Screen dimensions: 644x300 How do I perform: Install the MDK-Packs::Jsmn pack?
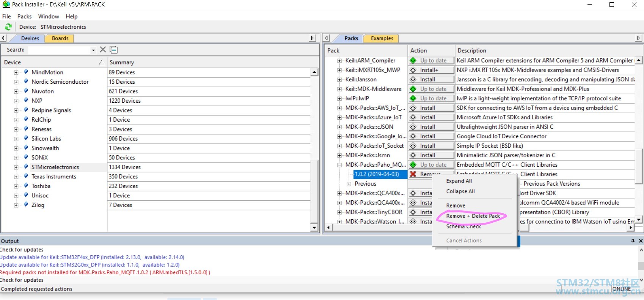coord(431,155)
